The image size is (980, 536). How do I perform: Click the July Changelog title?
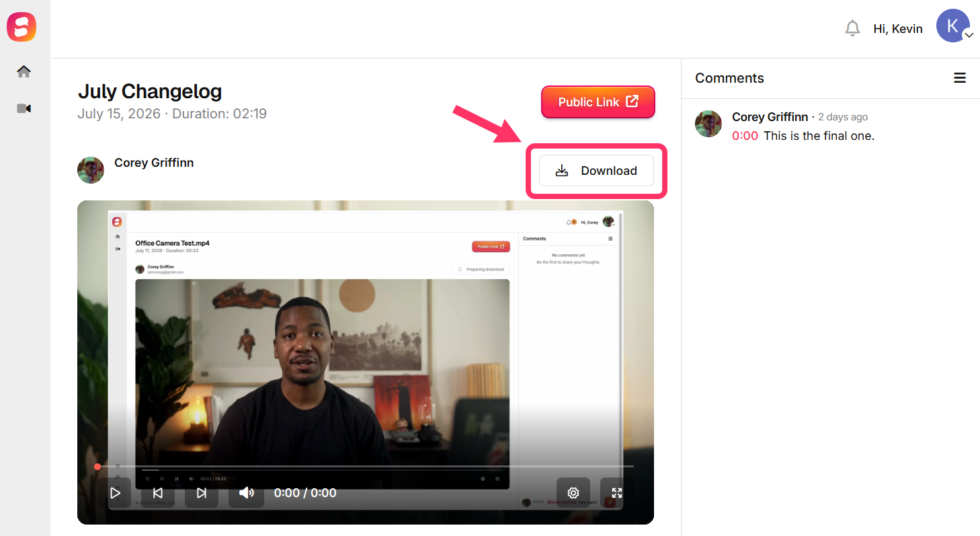[x=150, y=91]
